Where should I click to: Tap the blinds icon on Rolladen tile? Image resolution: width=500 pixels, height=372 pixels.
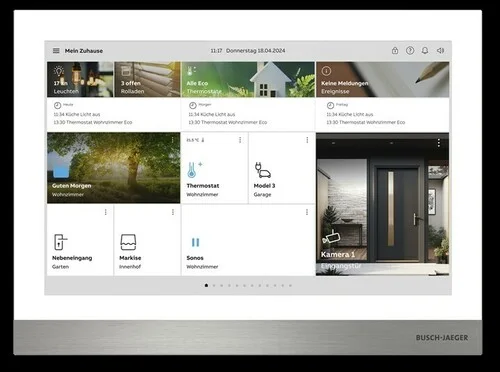tap(126, 71)
